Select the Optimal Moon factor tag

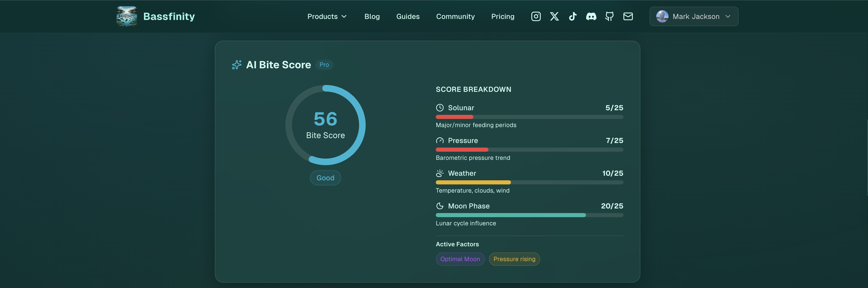pos(460,259)
